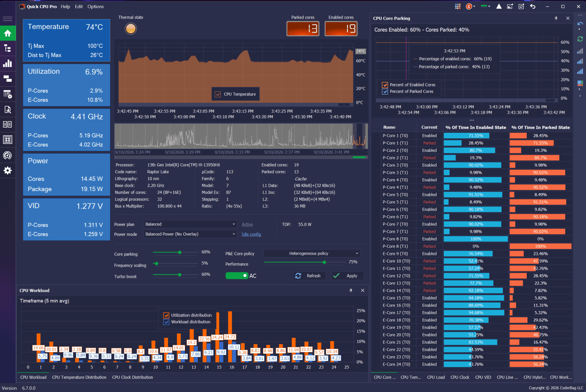Image resolution: width=586 pixels, height=392 pixels.
Task: Switch to CPU Clock Distribution tab
Action: click(133, 377)
